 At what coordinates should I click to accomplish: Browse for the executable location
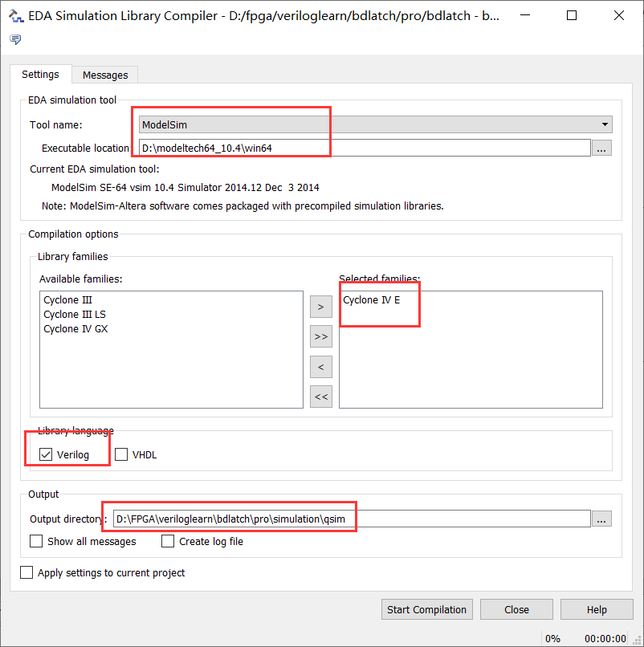click(601, 149)
